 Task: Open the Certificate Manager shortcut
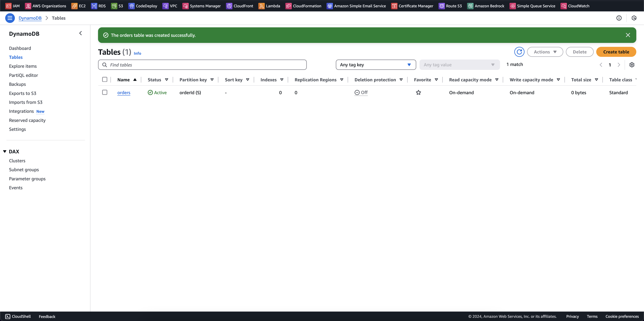click(412, 6)
